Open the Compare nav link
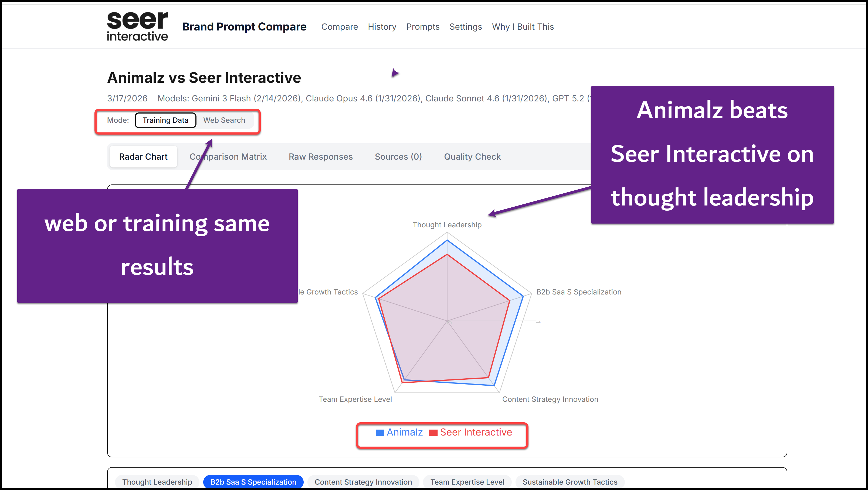Screen dimensions: 868x490 click(339, 27)
